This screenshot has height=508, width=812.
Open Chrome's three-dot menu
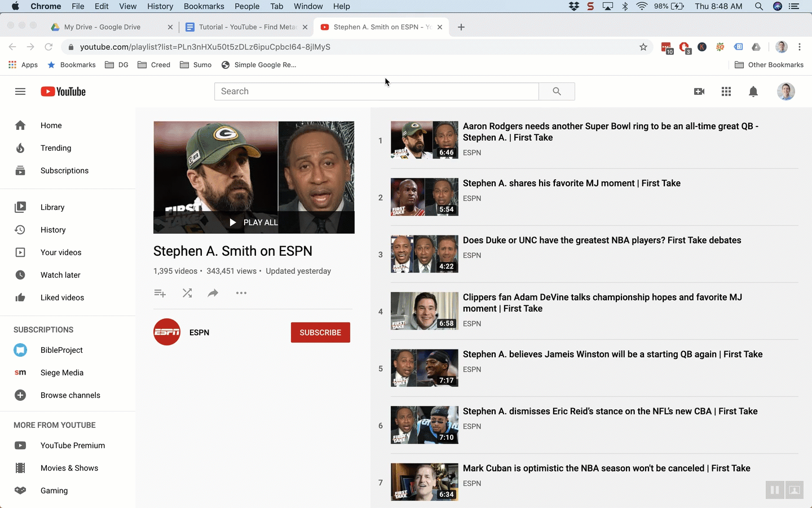[x=800, y=47]
